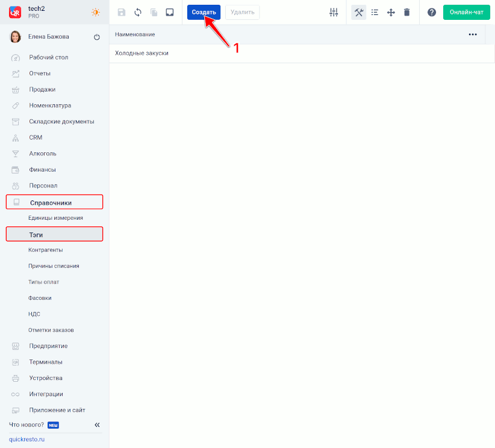The width and height of the screenshot is (495, 448).
Task: Click the Устройства printer icon
Action: (x=16, y=378)
